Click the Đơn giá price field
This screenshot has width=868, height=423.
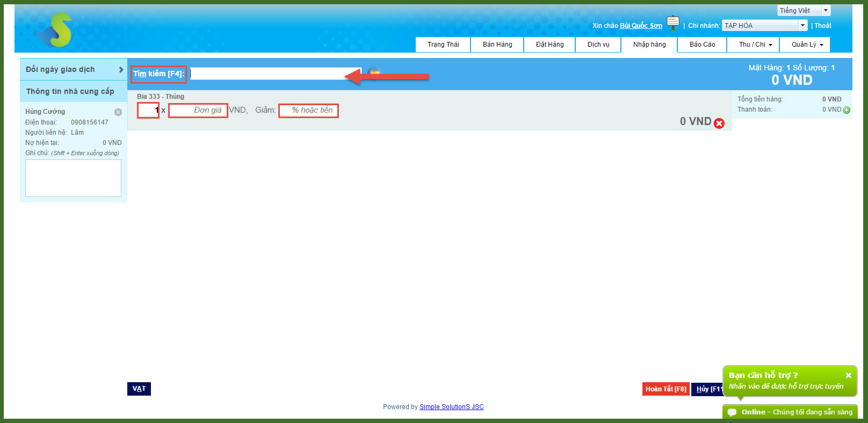click(198, 111)
